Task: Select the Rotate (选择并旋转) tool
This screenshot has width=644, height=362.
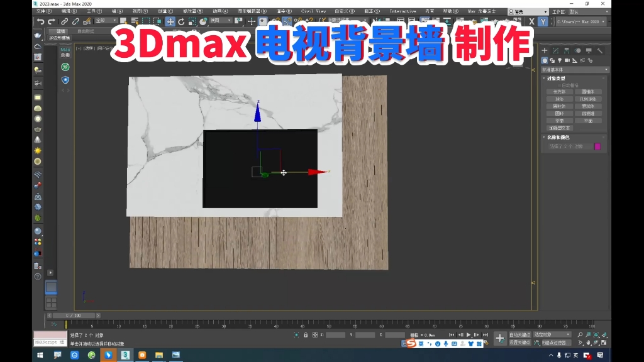Action: click(x=182, y=23)
